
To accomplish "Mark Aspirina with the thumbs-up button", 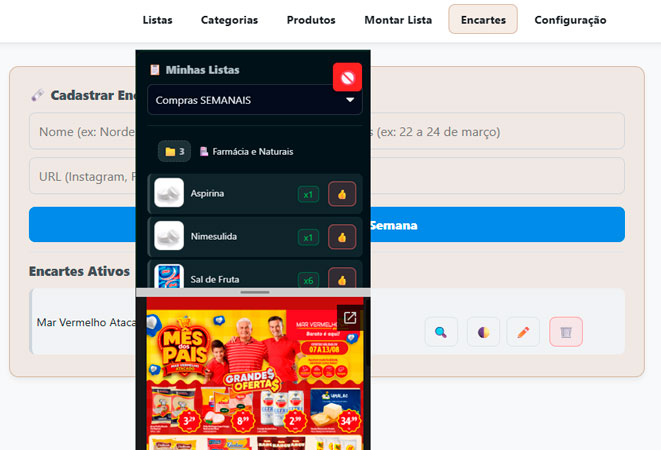I will (x=342, y=194).
